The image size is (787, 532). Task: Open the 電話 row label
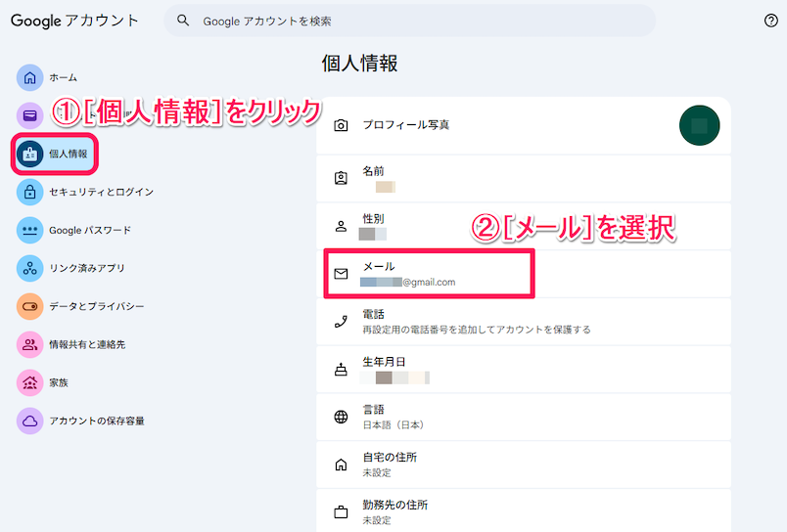(x=373, y=314)
